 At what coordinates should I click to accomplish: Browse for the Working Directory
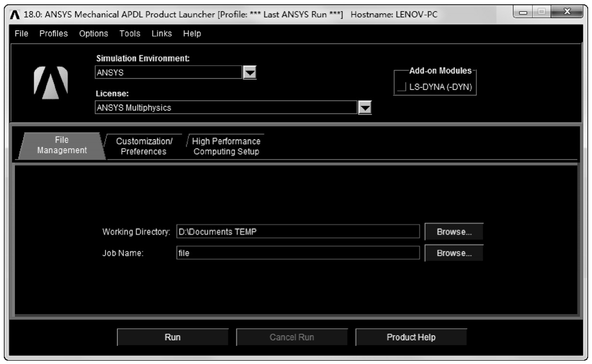pos(454,231)
